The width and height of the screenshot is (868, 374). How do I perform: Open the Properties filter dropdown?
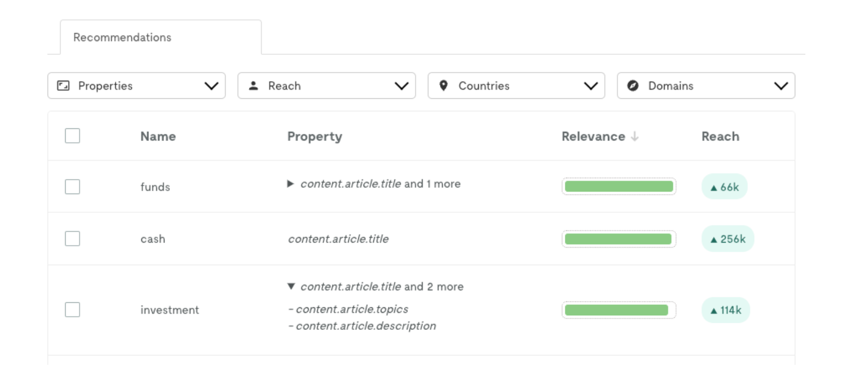point(136,86)
